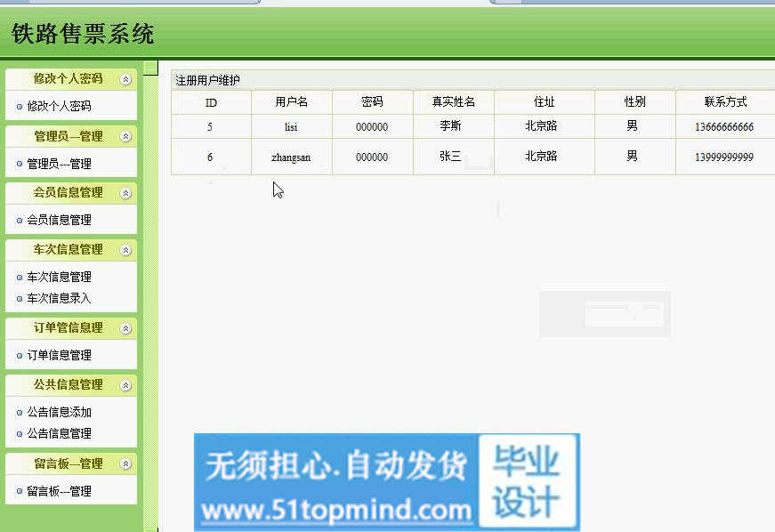Select the ID column header

coord(211,102)
